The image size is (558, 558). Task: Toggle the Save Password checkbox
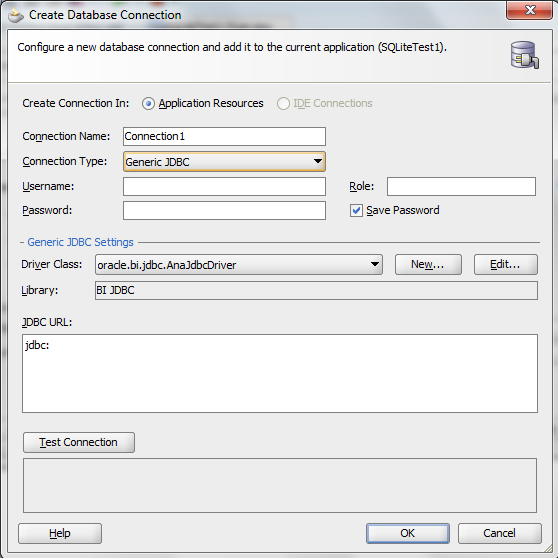point(356,210)
